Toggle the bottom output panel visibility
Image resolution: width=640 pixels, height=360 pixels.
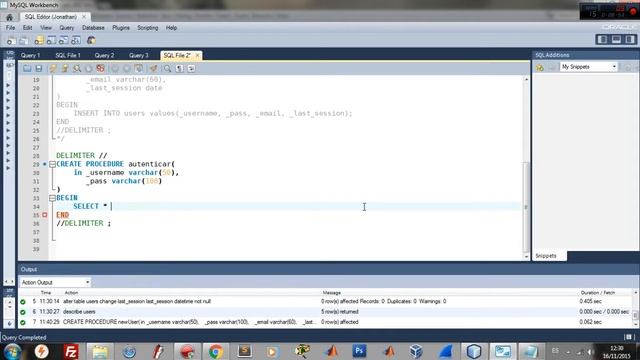tap(616, 40)
